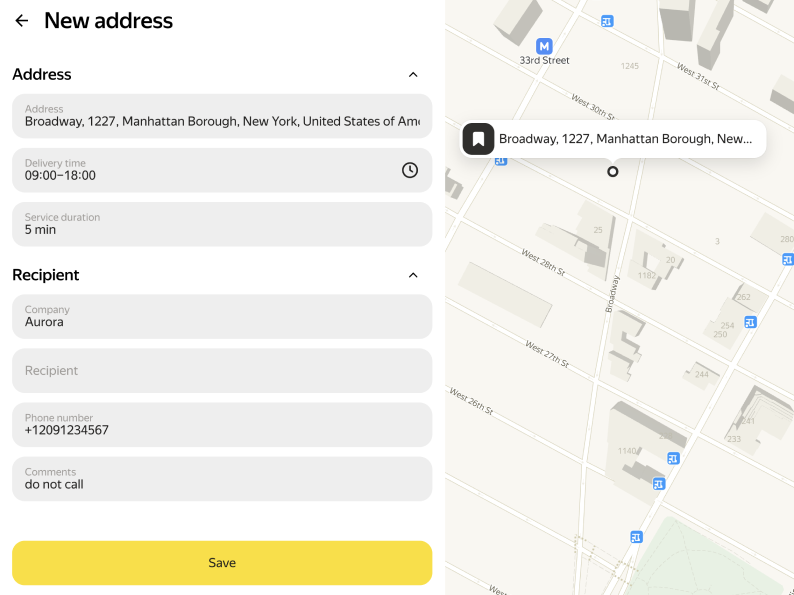Click the Service duration field

point(222,225)
